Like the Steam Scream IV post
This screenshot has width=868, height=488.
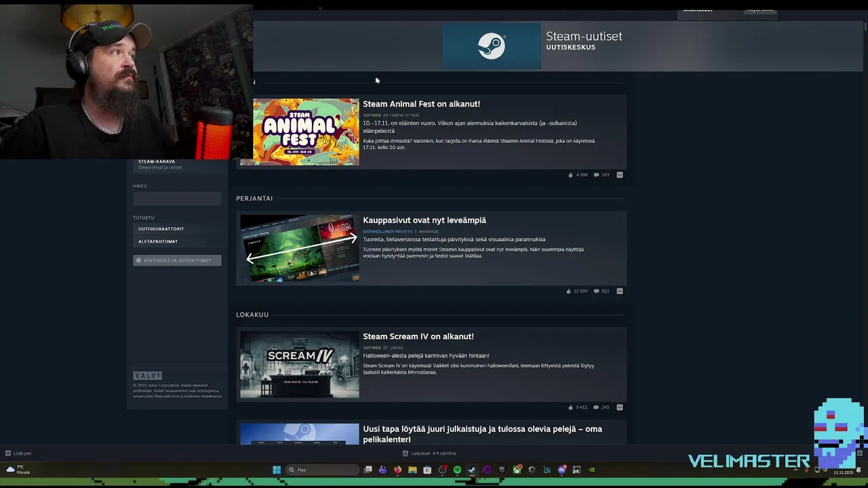pos(570,407)
